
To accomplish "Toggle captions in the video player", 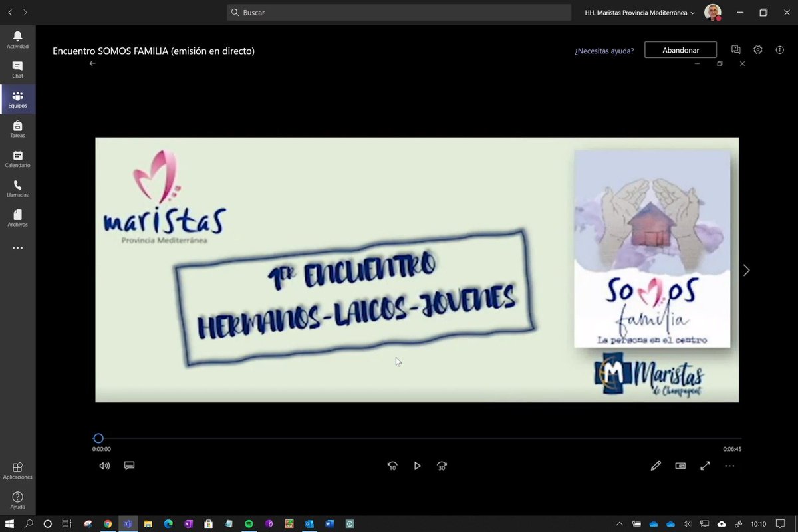I will click(x=130, y=465).
